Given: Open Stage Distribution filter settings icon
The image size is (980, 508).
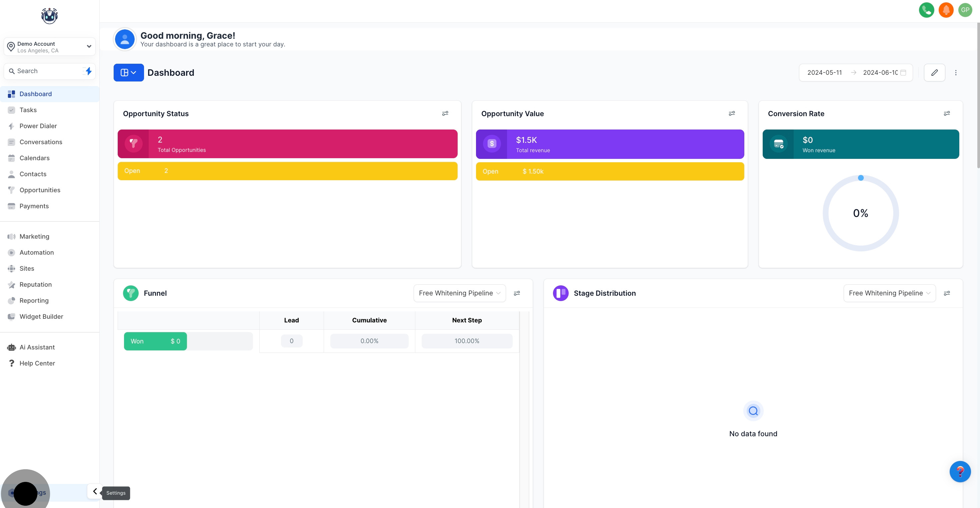Looking at the screenshot, I should tap(947, 293).
